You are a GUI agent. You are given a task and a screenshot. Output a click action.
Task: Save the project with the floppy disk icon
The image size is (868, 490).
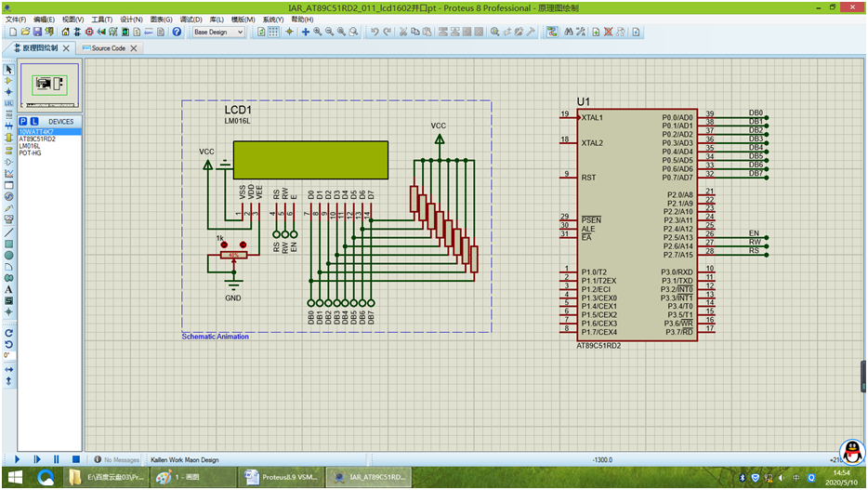coord(37,32)
